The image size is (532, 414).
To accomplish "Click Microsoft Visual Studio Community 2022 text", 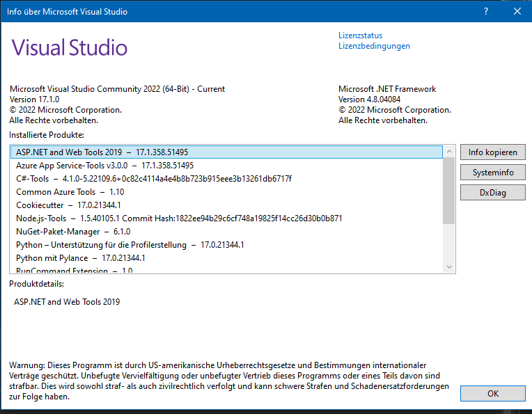I will 117,89.
